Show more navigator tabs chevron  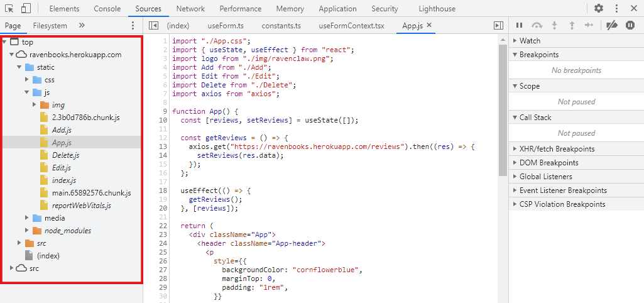tap(81, 26)
